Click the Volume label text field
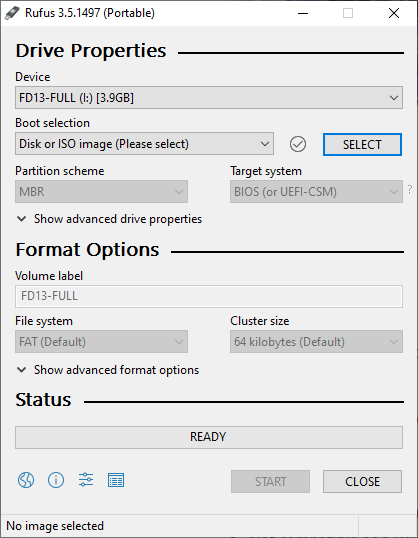The image size is (418, 538). pyautogui.click(x=209, y=296)
